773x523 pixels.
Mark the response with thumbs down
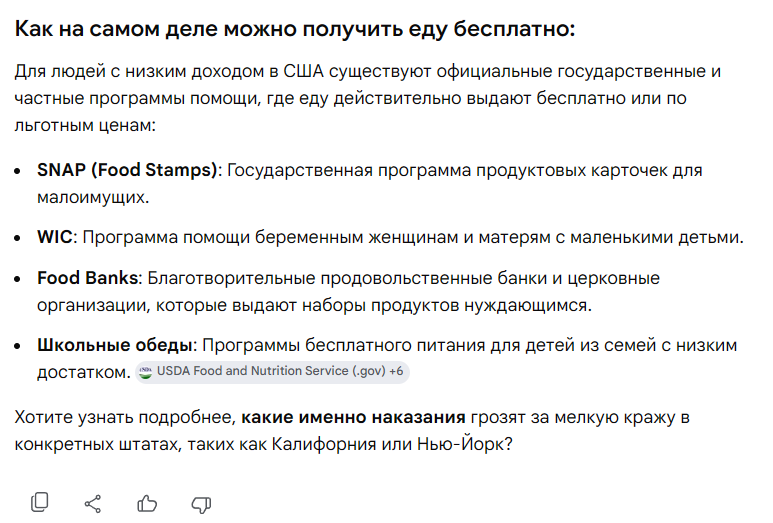201,504
